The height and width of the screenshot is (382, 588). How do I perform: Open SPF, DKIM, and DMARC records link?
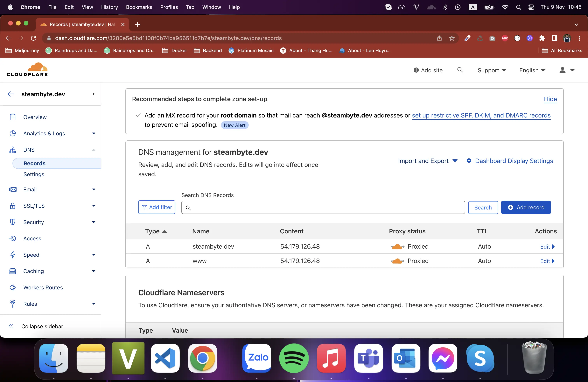tap(481, 115)
